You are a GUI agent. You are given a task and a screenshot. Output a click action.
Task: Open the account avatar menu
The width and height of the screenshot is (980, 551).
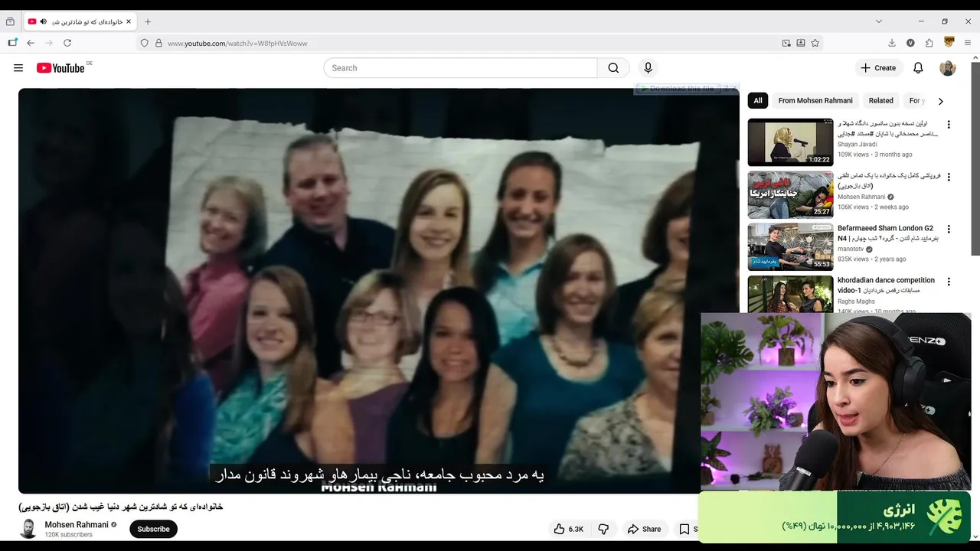pos(948,68)
